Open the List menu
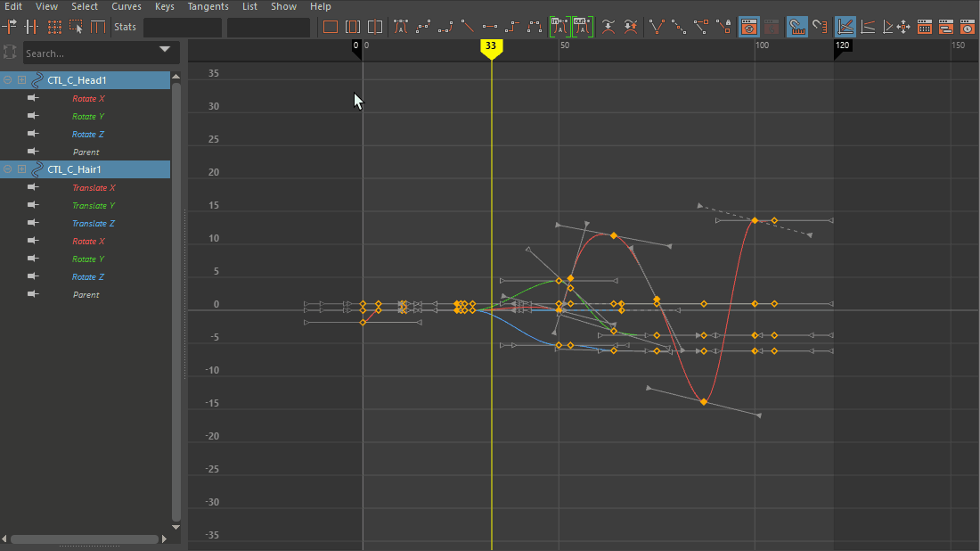The height and width of the screenshot is (551, 980). click(x=249, y=6)
